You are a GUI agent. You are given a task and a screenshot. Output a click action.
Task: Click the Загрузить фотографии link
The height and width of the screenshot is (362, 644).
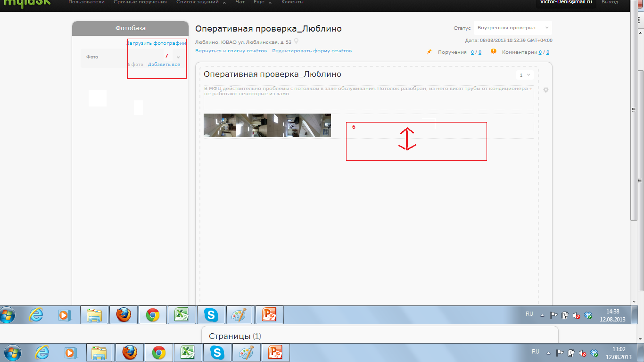(x=156, y=43)
